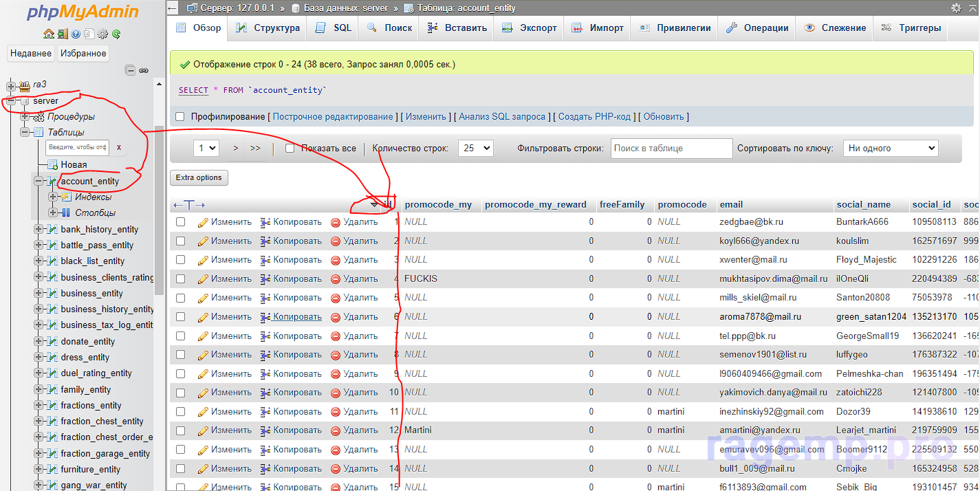Click the Extra options button
This screenshot has height=491, width=980.
[199, 177]
